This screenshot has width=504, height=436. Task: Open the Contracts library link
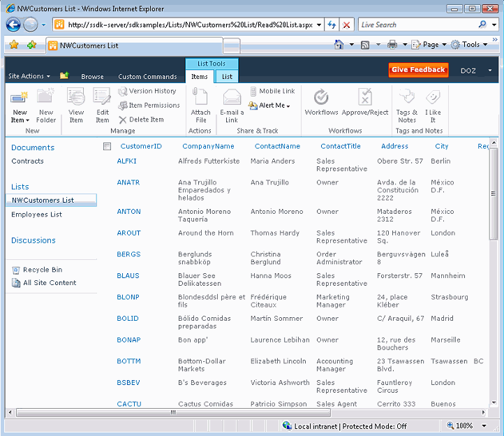[27, 161]
